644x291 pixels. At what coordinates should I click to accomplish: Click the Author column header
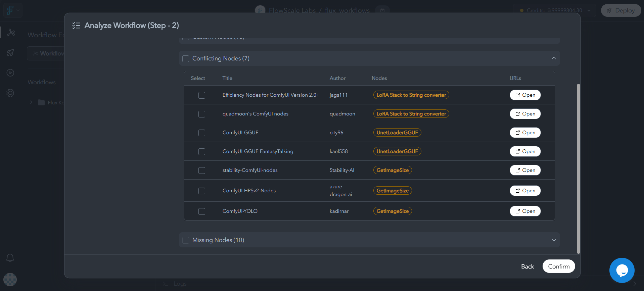coord(337,78)
